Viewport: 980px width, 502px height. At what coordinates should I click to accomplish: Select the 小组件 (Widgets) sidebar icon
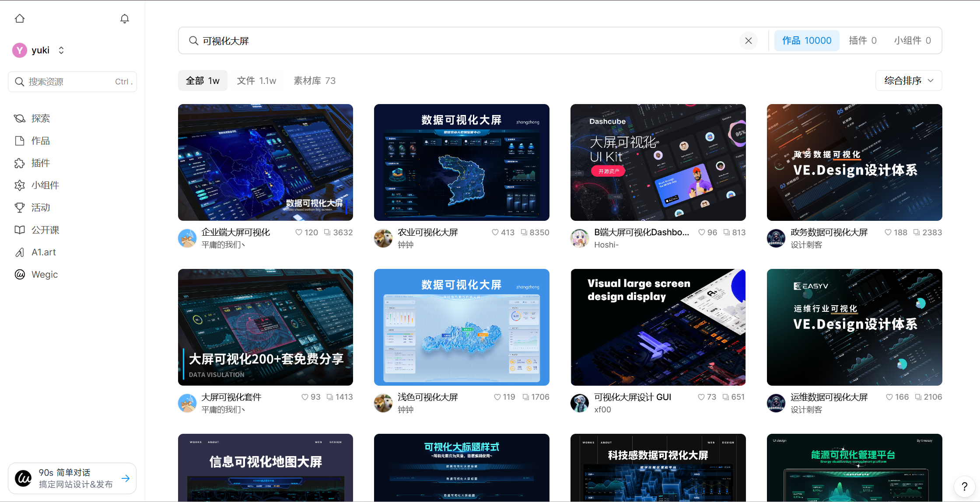click(x=20, y=185)
